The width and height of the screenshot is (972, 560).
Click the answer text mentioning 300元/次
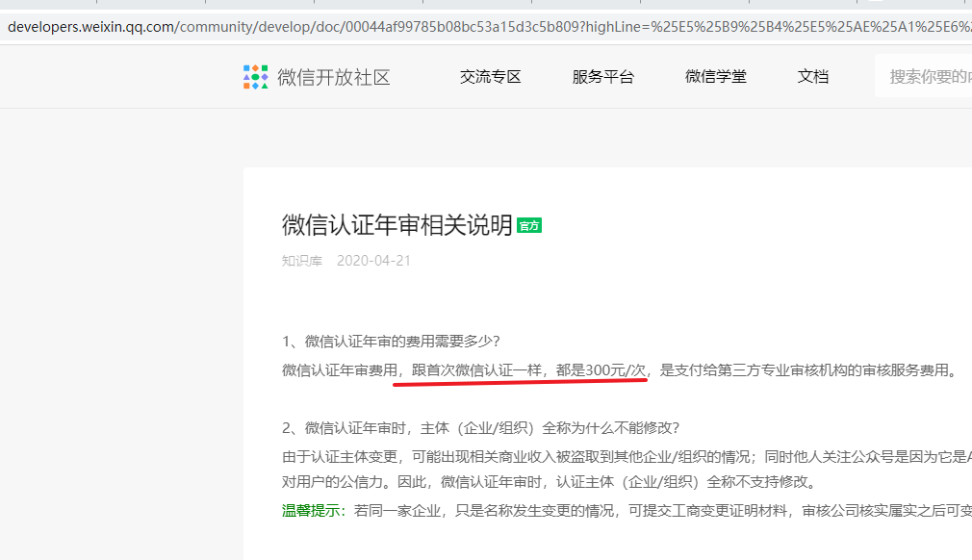coord(621,370)
